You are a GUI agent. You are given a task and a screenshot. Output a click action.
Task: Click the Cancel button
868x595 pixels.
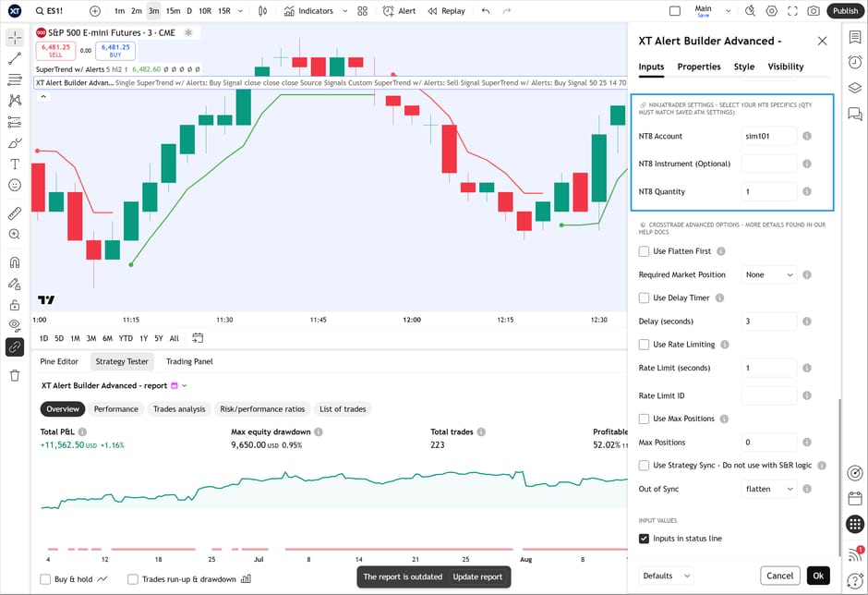click(x=780, y=576)
